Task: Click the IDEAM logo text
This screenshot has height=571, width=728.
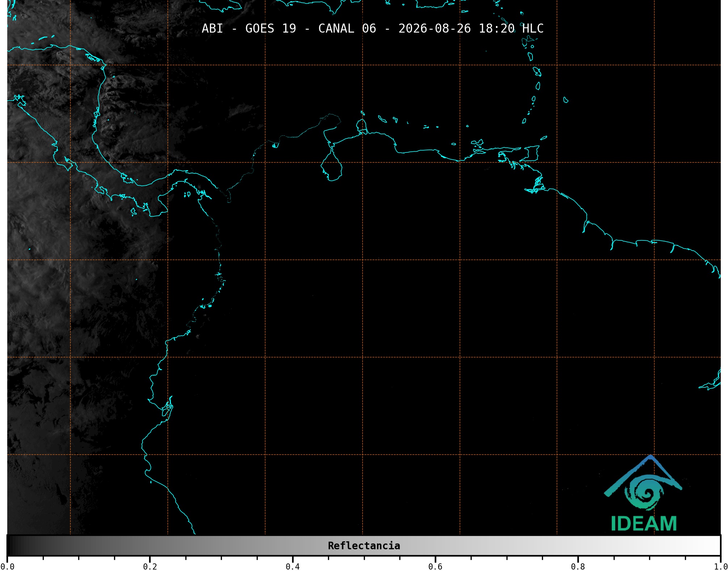Action: (644, 524)
